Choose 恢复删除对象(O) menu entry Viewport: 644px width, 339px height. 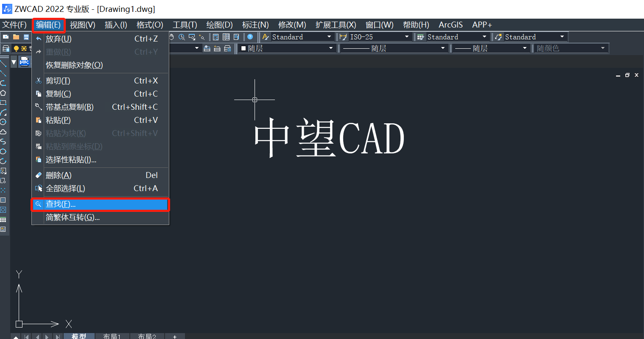click(101, 65)
